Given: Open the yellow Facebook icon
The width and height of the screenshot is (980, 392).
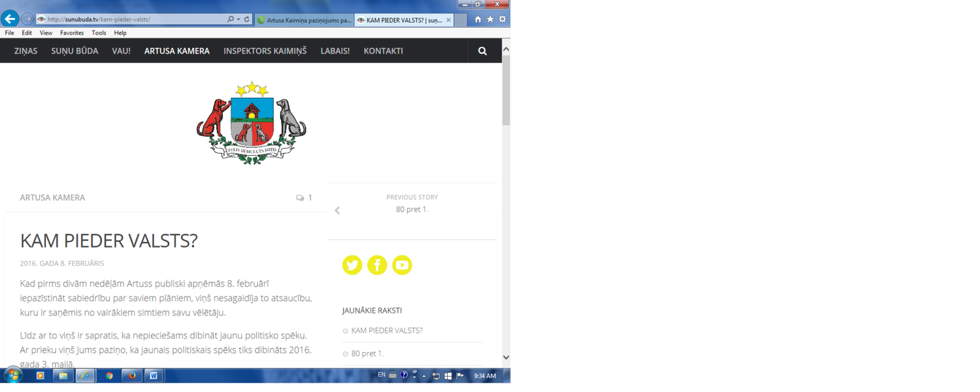Looking at the screenshot, I should [377, 265].
